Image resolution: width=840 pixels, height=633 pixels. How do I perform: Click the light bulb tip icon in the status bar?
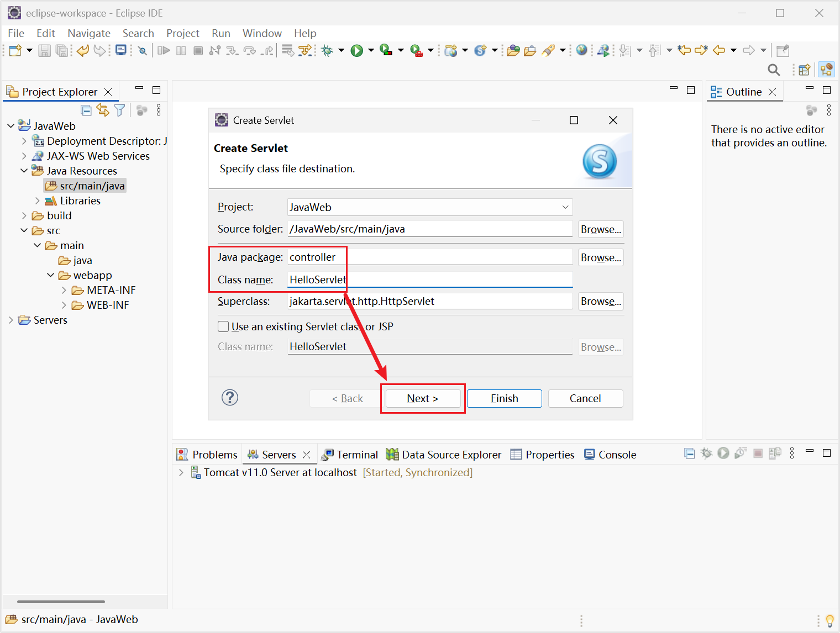click(830, 621)
